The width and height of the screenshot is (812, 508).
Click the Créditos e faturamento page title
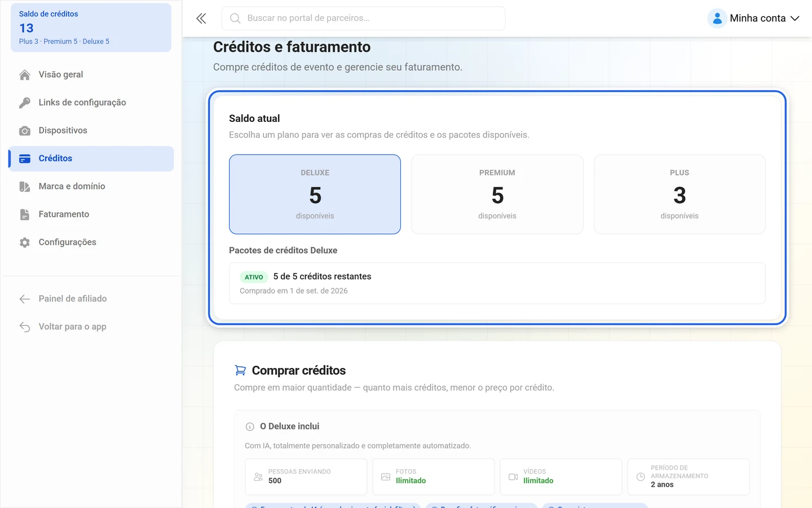(292, 47)
